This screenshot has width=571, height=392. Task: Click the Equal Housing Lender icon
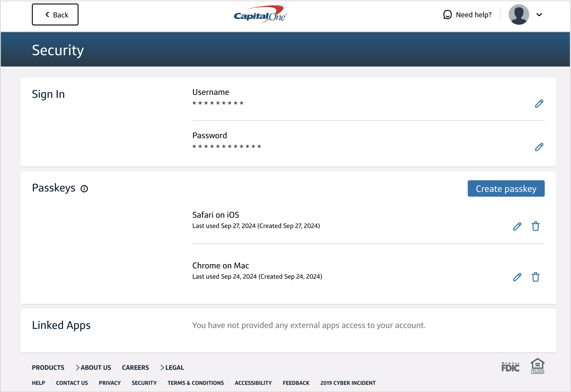(538, 366)
